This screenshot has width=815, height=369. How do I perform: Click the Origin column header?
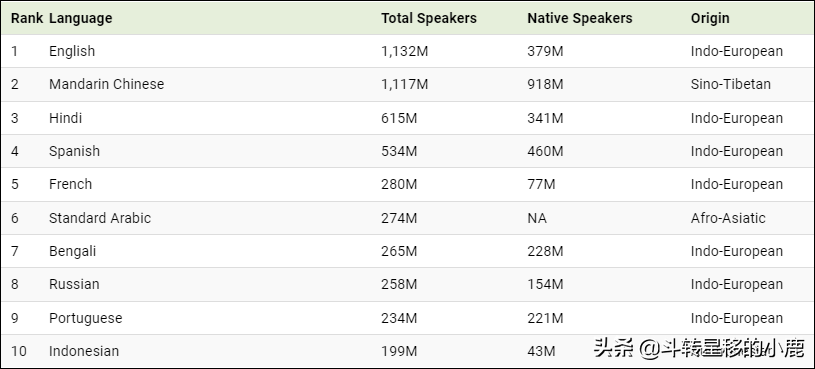[710, 18]
